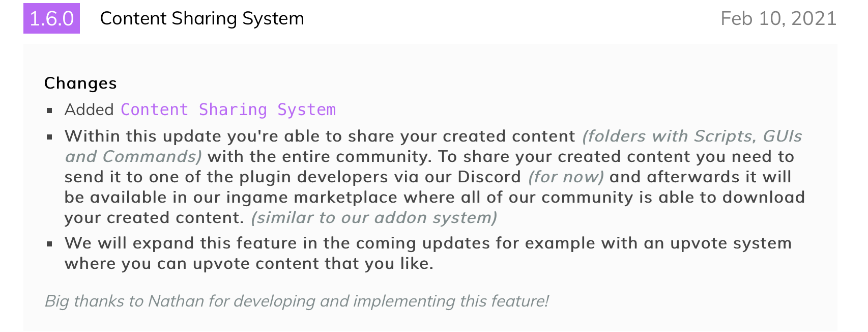Click the italic (for now) note
Screen dimensions: 868x332
tap(566, 177)
